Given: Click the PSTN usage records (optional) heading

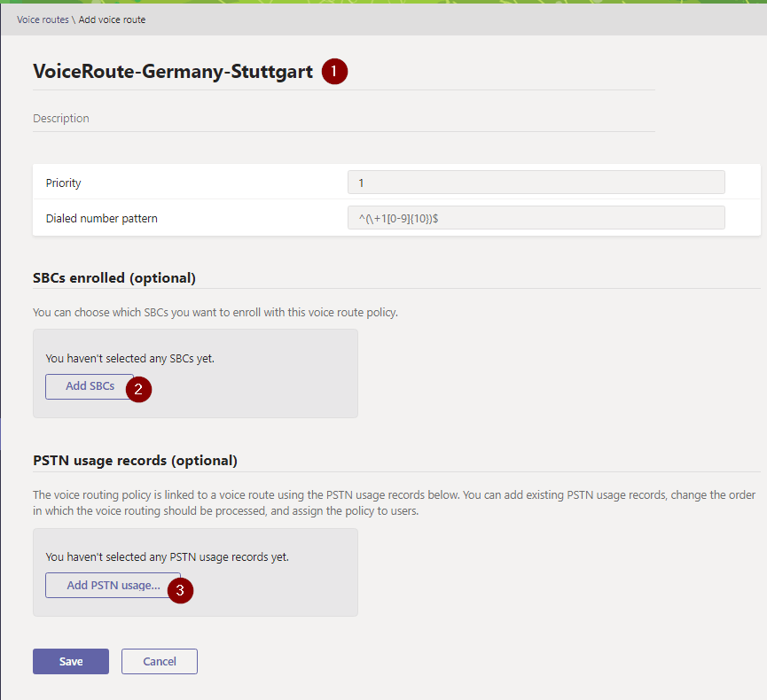Looking at the screenshot, I should click(x=135, y=461).
